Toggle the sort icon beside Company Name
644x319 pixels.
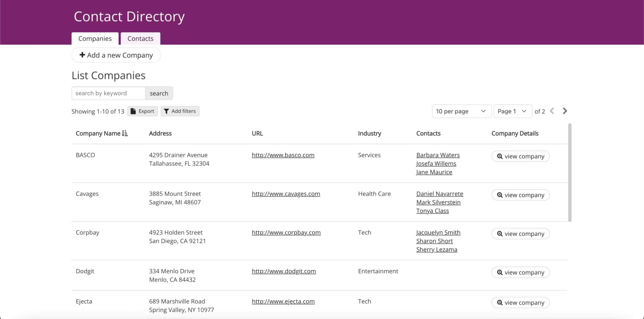[x=125, y=133]
